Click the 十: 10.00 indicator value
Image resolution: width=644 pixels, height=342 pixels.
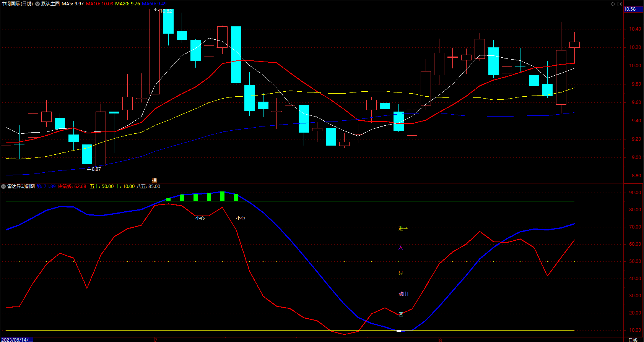(125, 186)
